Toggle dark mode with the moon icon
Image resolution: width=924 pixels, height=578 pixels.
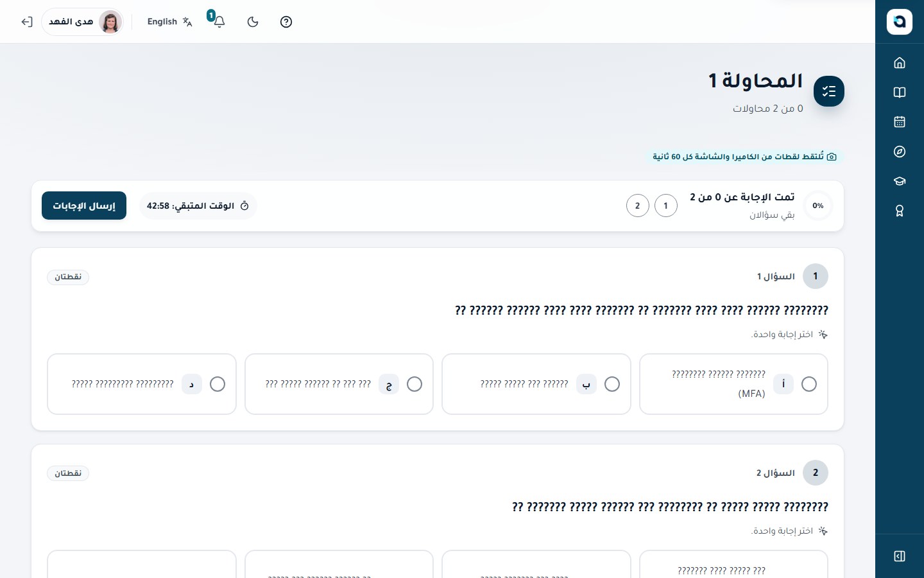253,22
